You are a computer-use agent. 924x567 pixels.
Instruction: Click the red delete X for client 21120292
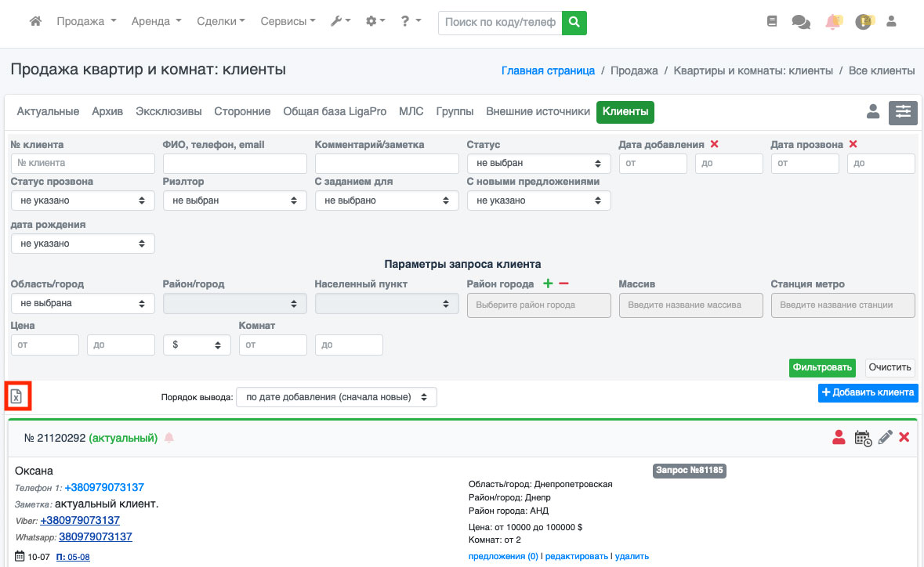(904, 438)
